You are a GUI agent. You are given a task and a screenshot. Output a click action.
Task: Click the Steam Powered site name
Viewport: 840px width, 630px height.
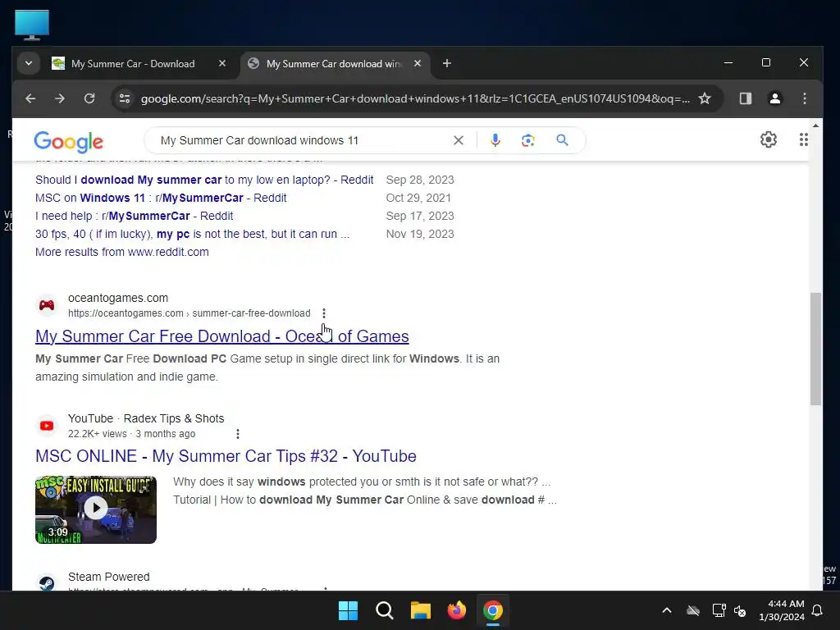[109, 577]
